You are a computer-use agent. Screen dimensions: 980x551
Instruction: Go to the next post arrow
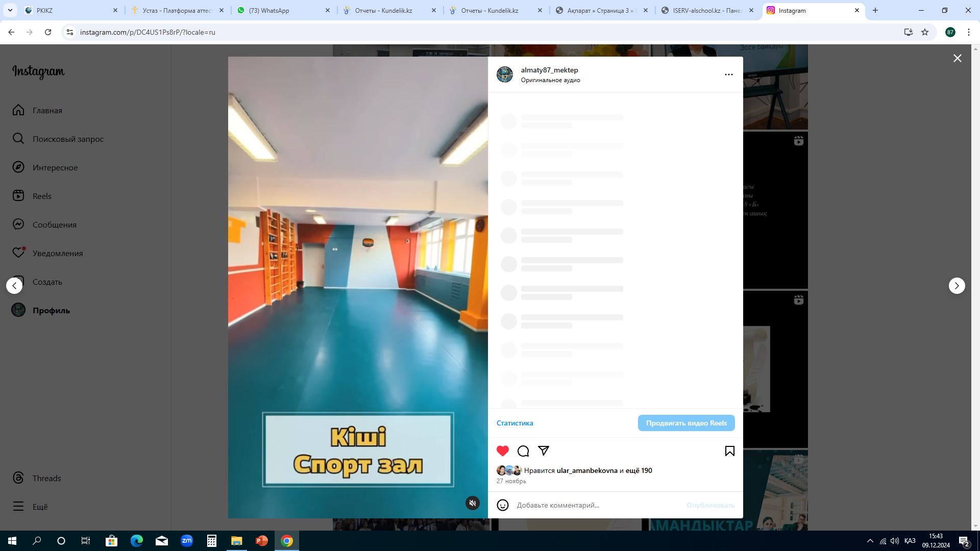coord(957,286)
